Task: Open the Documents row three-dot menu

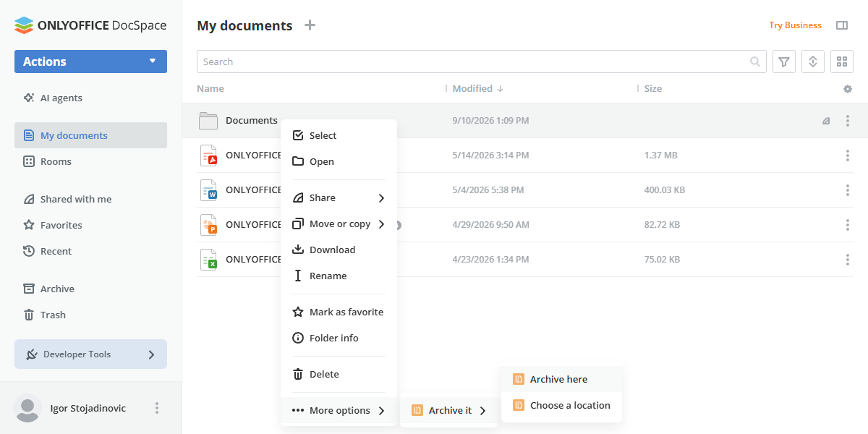Action: 848,121
